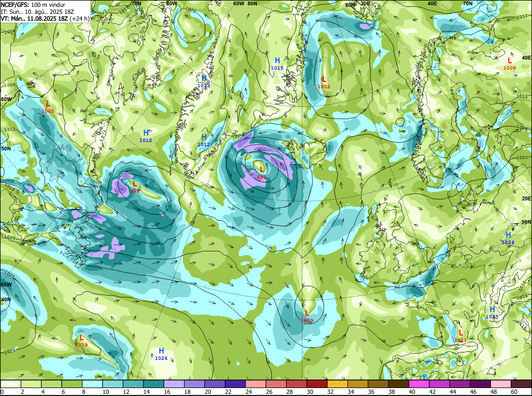
Task: Click the purple 44–46 legend swatch
Action: pyautogui.click(x=460, y=384)
